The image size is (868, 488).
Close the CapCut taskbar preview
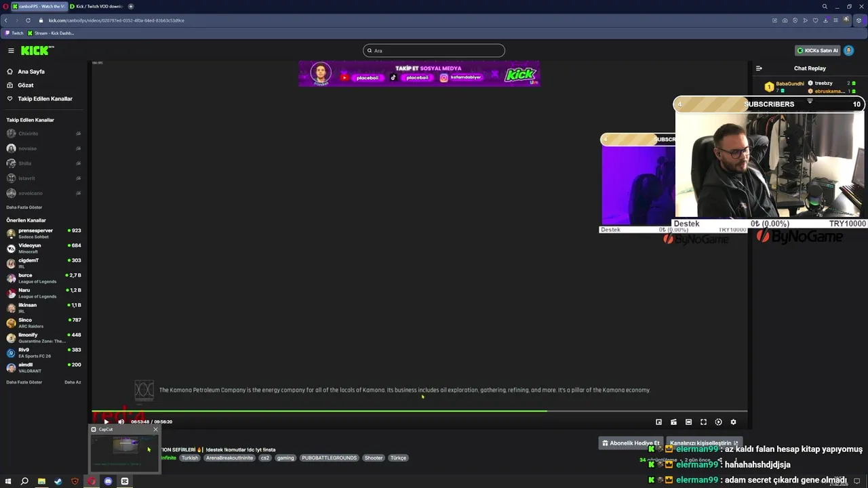[155, 429]
